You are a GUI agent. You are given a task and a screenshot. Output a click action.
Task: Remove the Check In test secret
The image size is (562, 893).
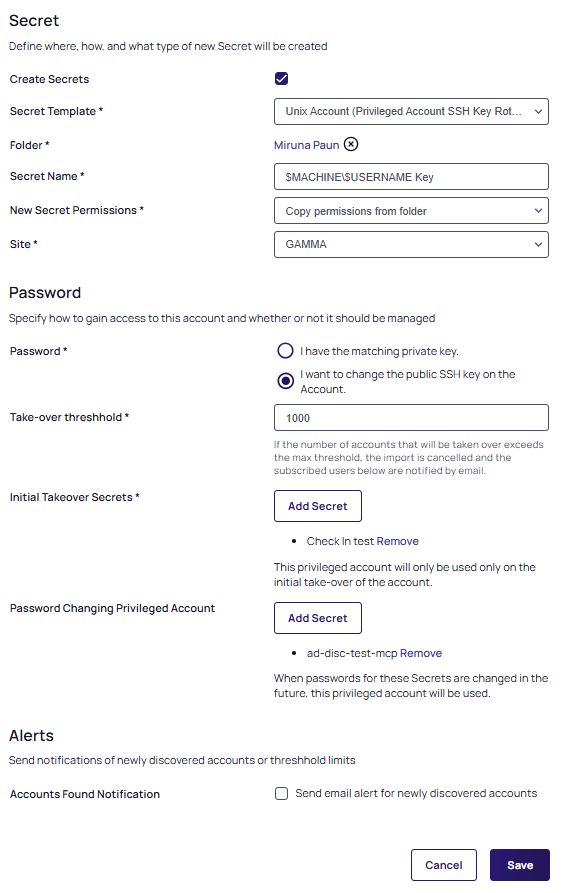click(397, 541)
